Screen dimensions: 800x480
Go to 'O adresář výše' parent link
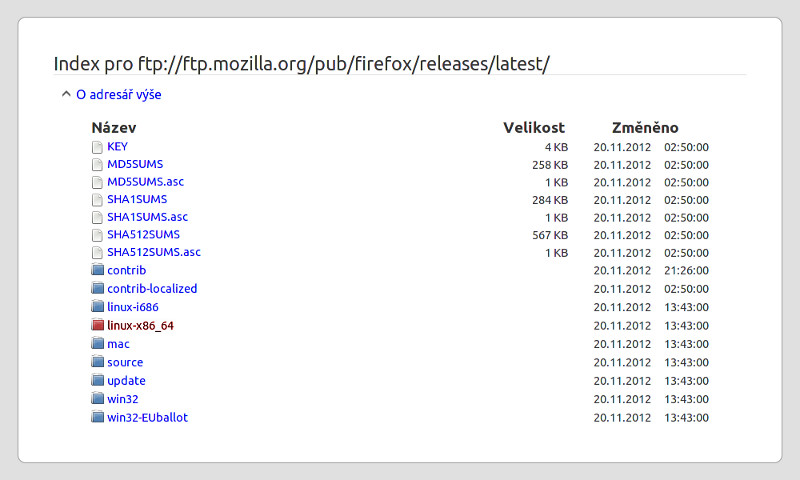coord(118,94)
